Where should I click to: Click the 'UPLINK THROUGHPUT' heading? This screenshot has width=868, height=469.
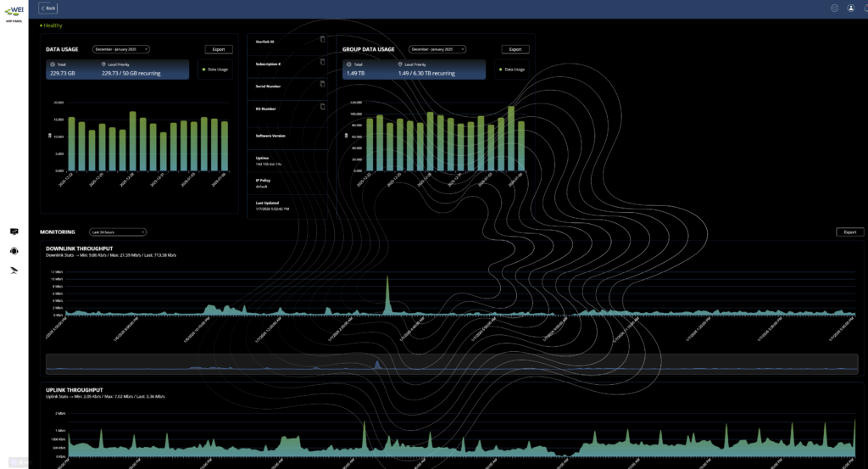[75, 390]
